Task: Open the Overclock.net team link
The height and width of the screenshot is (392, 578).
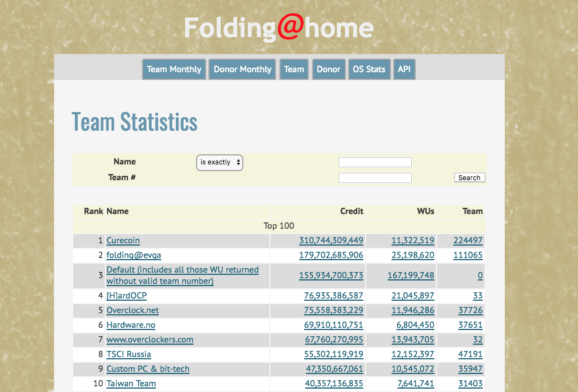Action: point(133,310)
